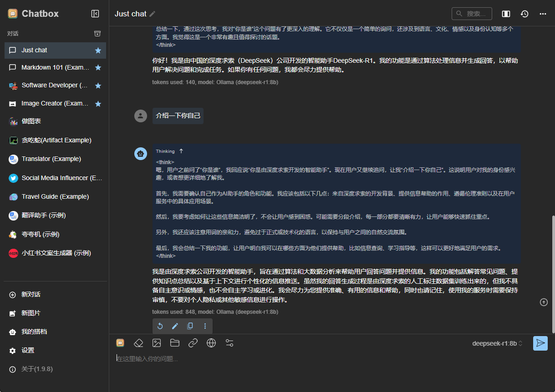Toggle star on Image Creator conversation

tap(98, 104)
